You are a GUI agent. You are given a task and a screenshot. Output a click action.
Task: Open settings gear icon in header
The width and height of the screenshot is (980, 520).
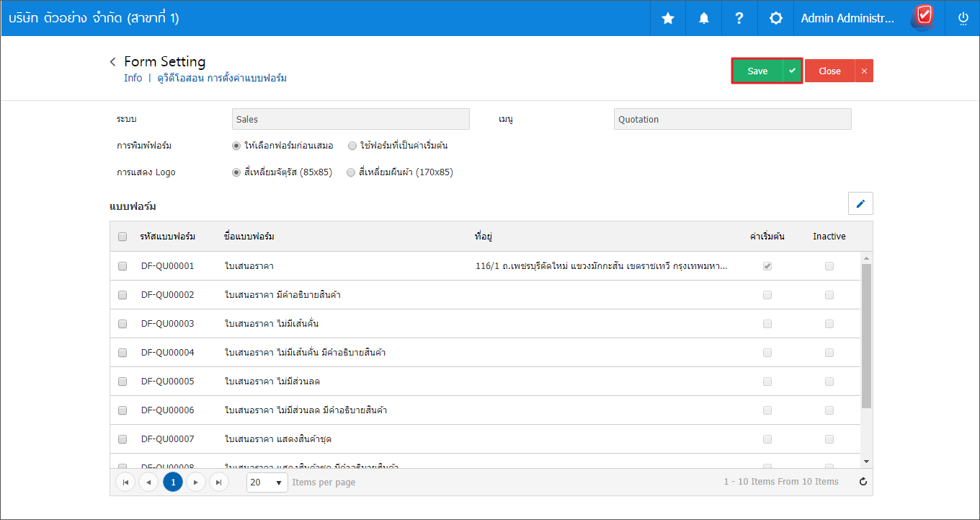[x=776, y=19]
